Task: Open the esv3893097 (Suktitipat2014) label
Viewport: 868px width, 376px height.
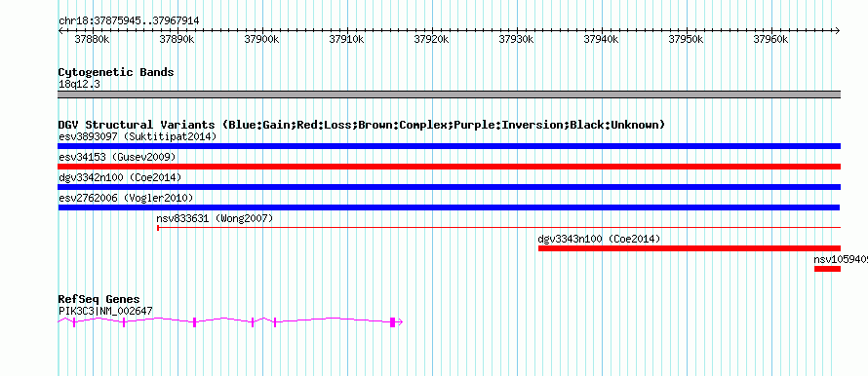Action: (138, 136)
